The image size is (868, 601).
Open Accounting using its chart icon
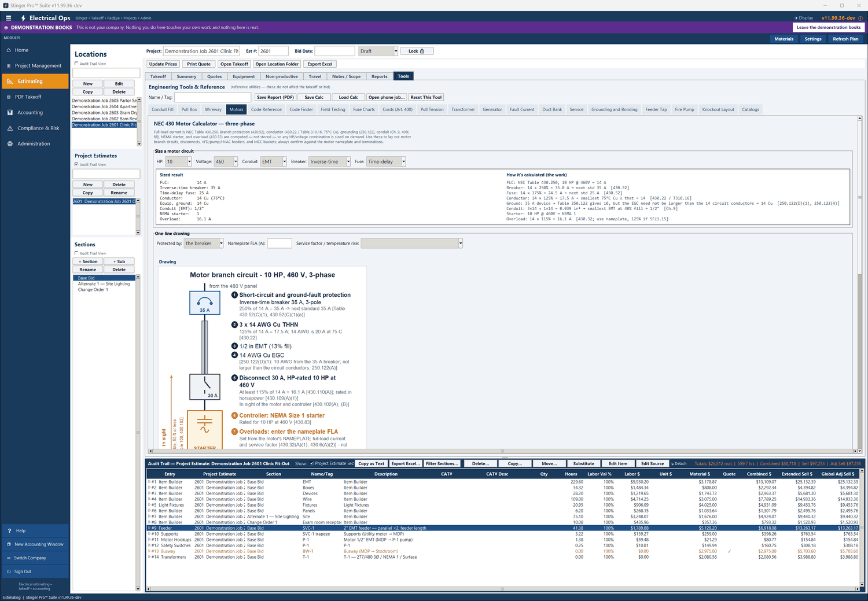(10, 113)
